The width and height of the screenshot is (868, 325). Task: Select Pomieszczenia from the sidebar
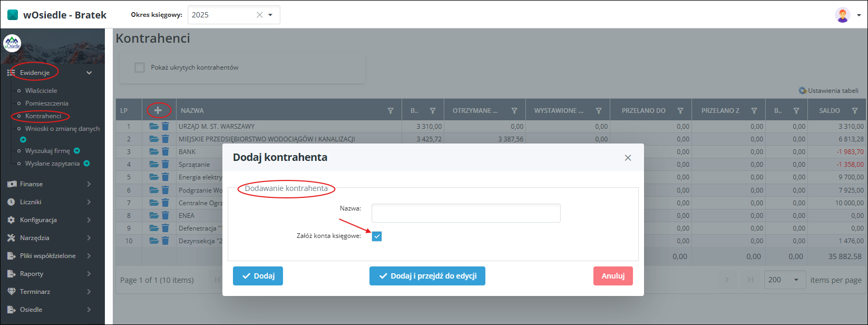46,103
